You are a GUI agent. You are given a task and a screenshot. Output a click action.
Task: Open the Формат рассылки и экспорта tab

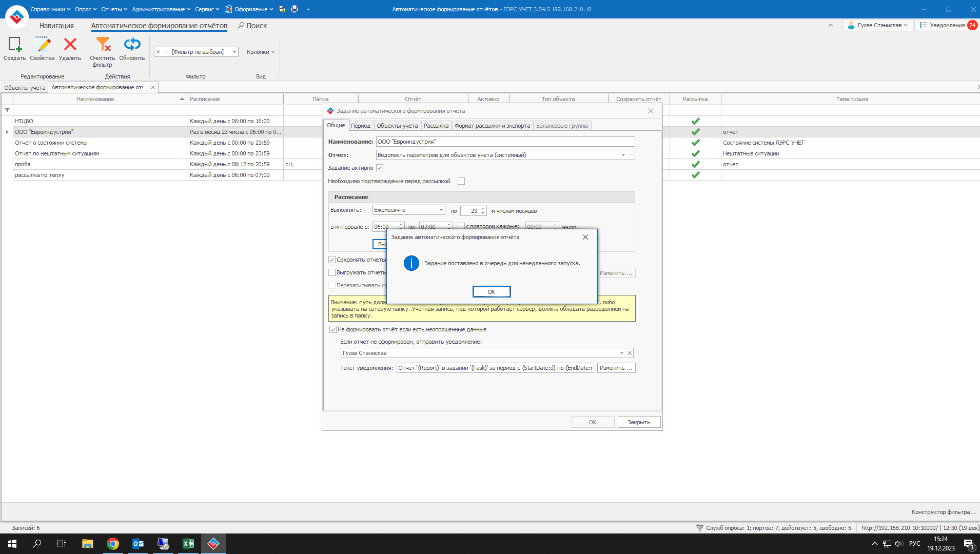point(493,126)
